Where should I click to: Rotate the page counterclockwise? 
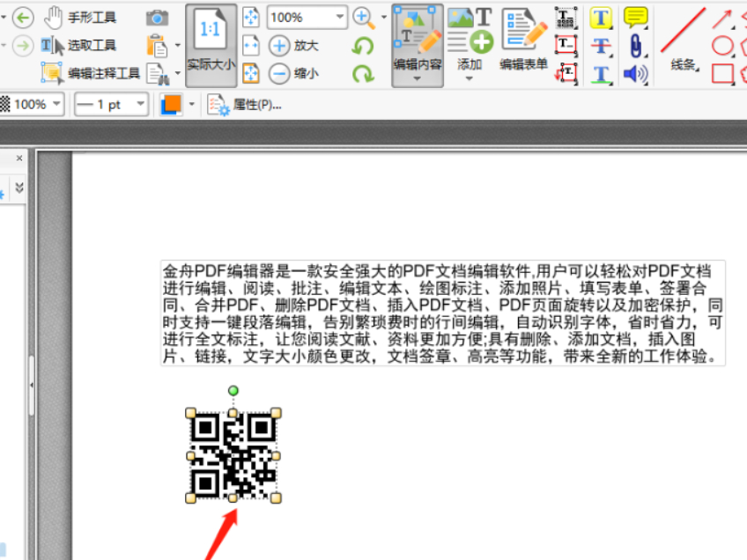[x=363, y=46]
